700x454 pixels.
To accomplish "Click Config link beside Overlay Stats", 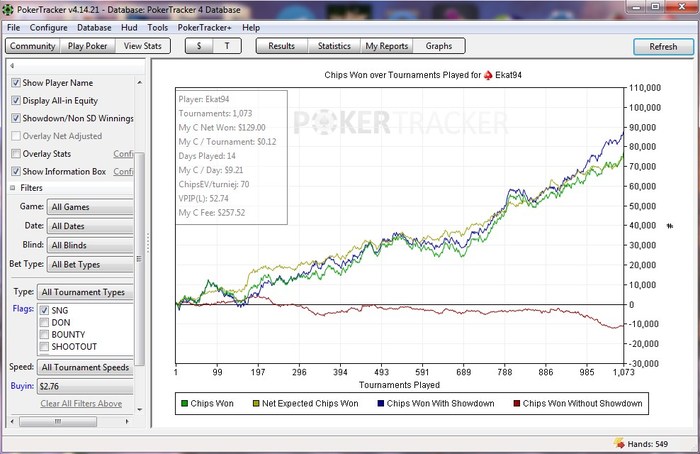I will tap(123, 154).
